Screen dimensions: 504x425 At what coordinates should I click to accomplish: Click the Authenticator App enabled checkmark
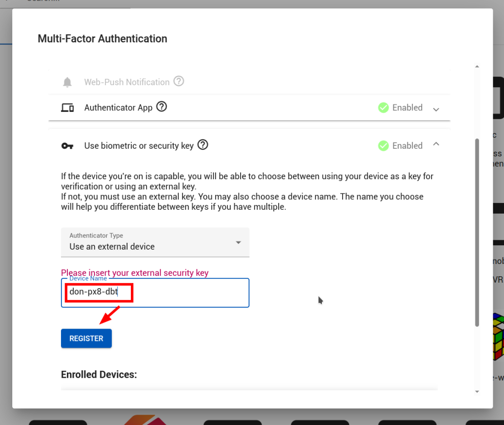point(383,107)
